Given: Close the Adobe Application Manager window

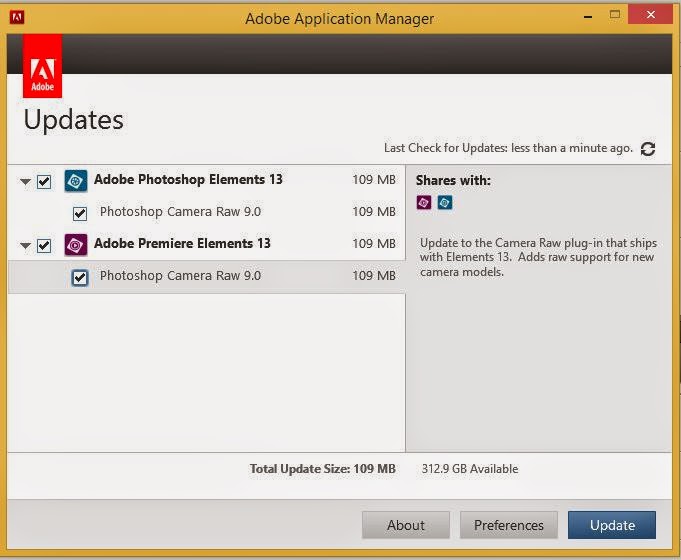Looking at the screenshot, I should (651, 15).
